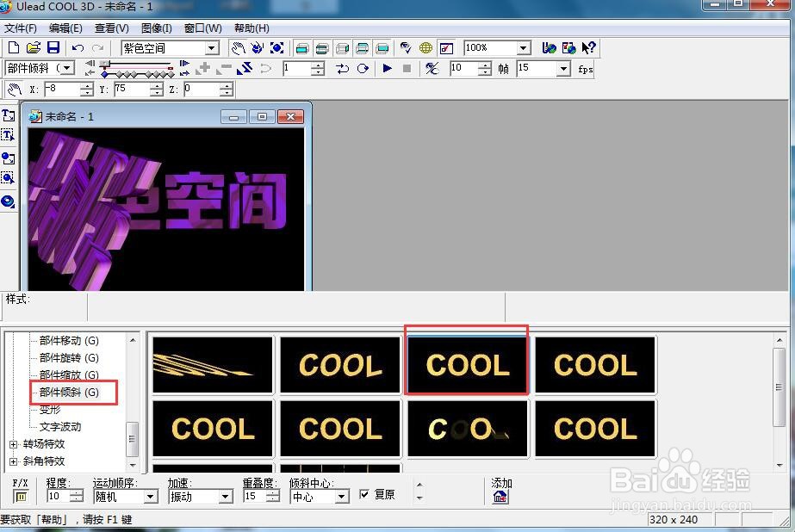The height and width of the screenshot is (532, 795).
Task: Click the Z position input field
Action: 202,90
